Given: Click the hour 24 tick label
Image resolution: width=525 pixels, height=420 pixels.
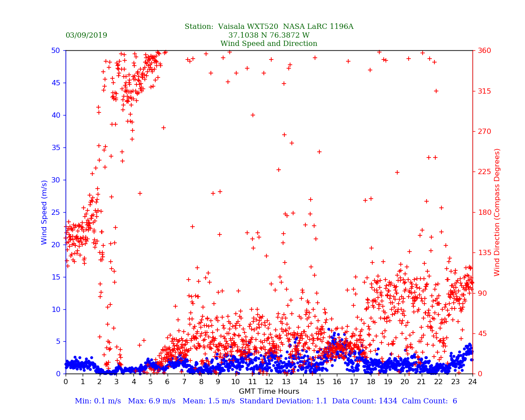Looking at the screenshot, I should 472,382.
